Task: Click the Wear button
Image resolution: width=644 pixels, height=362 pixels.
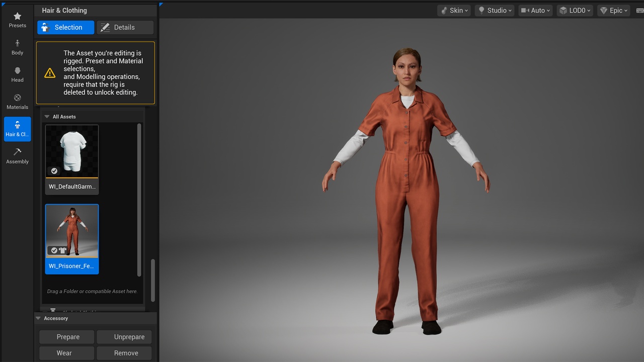Action: pos(67,353)
